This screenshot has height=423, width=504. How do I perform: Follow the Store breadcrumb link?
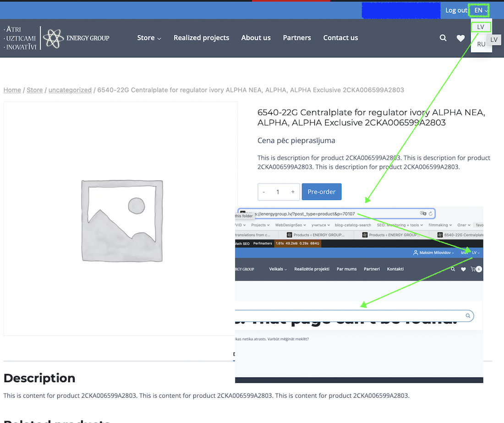35,90
